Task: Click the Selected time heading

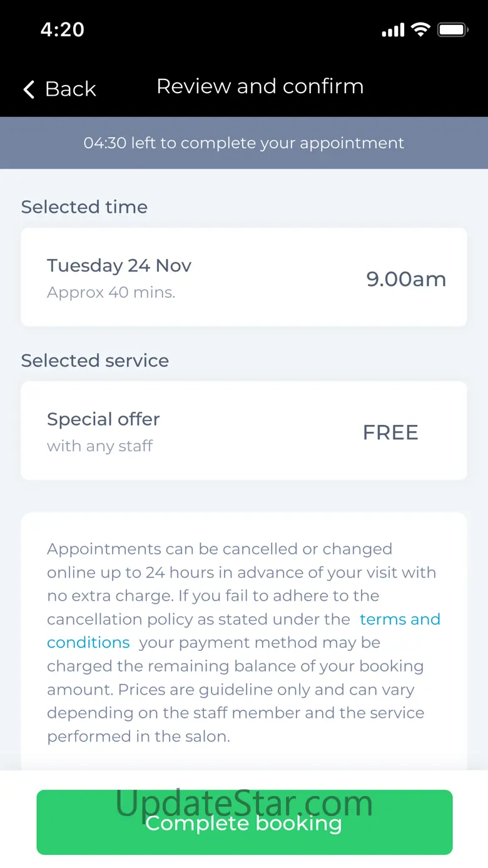Action: 84,207
